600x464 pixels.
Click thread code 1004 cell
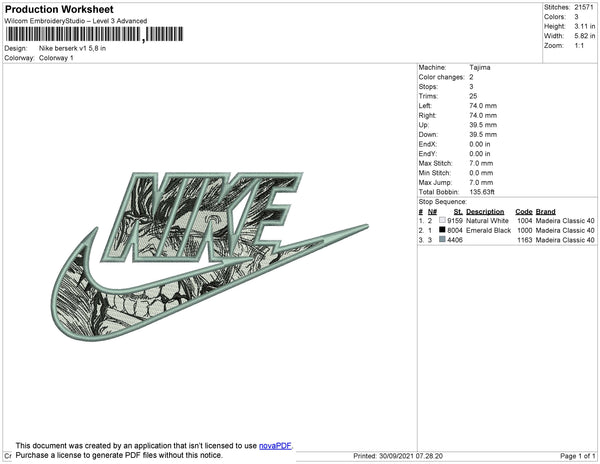click(x=524, y=221)
